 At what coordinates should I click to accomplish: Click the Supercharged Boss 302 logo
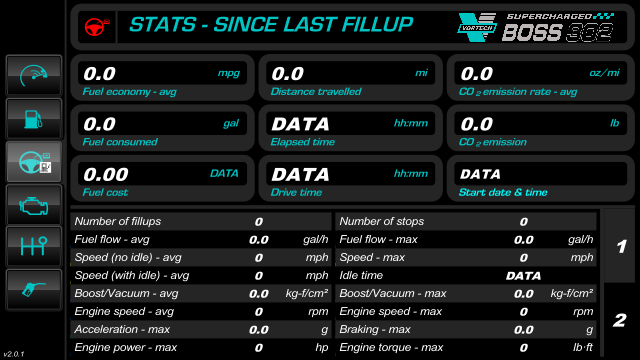(558, 27)
